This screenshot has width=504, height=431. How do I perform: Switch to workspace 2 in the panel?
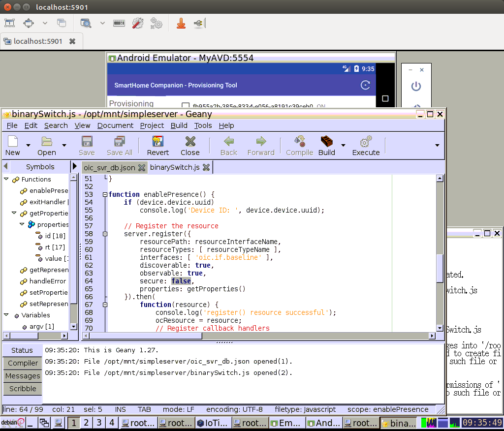pyautogui.click(x=86, y=423)
